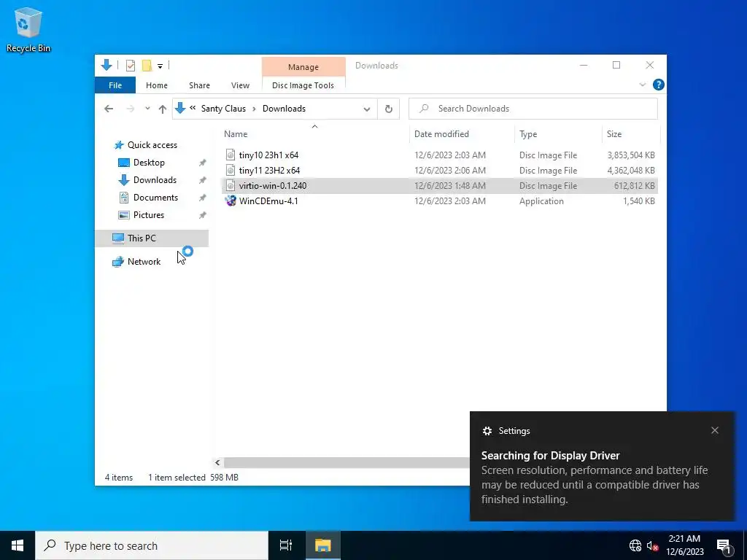The image size is (747, 560).
Task: Click the muted volume tray icon
Action: [653, 545]
